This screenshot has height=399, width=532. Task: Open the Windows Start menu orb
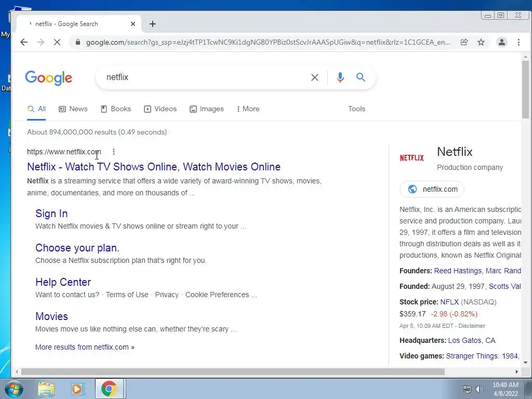14,389
